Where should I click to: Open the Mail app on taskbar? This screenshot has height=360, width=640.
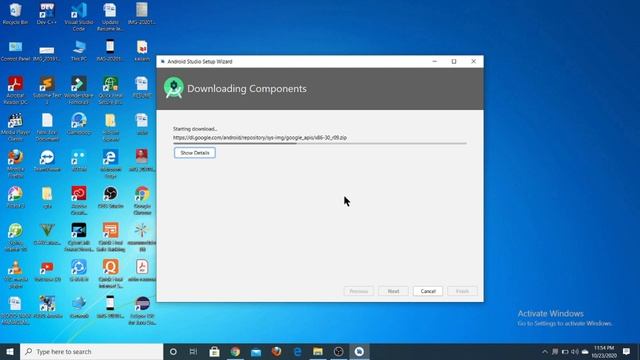tap(256, 351)
